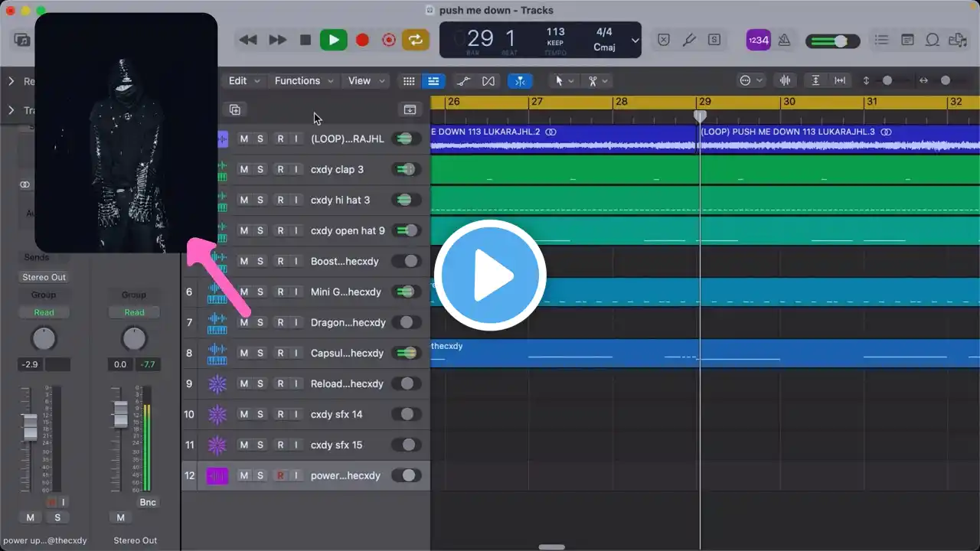Toggle the control bar Solo button
This screenshot has width=980, height=551.
click(714, 40)
